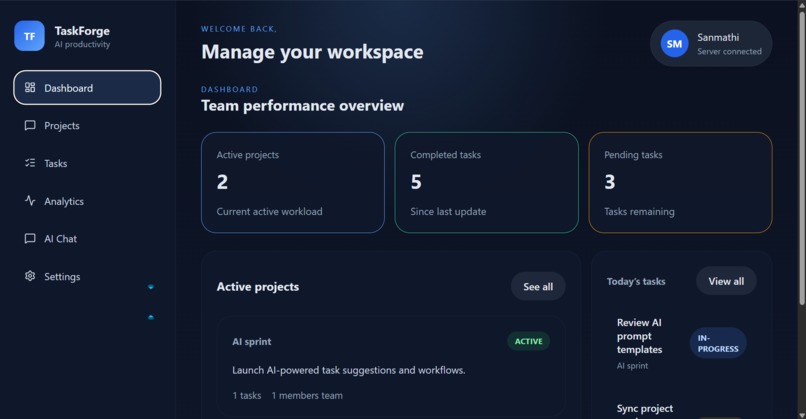The image size is (806, 419).
Task: Open AI Chat label in sidebar
Action: [x=60, y=239]
